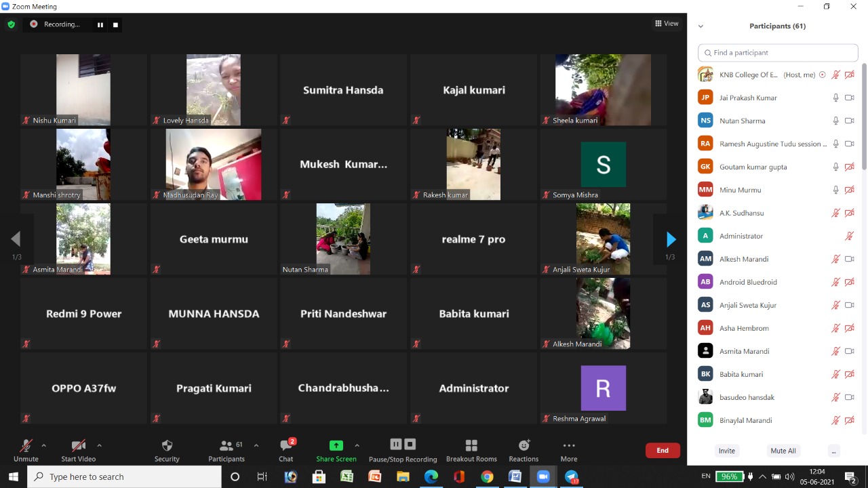Viewport: 868px width, 488px height.
Task: Open Excel from taskbar
Action: pos(347,476)
